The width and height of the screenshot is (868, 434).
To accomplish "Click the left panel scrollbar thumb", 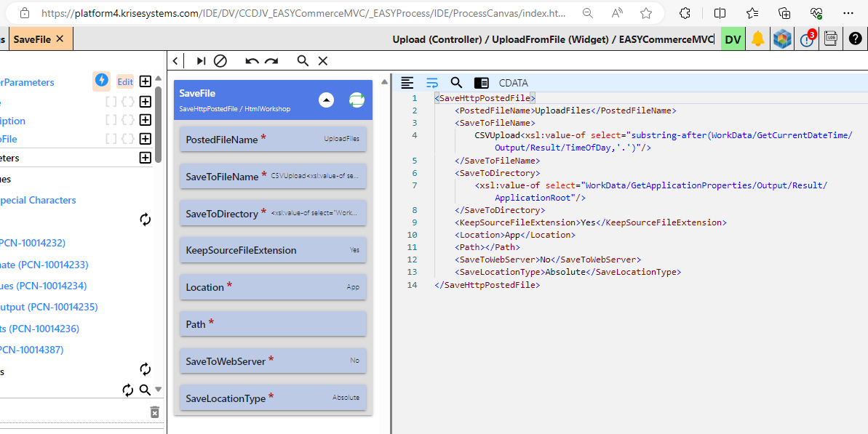I will point(159,124).
